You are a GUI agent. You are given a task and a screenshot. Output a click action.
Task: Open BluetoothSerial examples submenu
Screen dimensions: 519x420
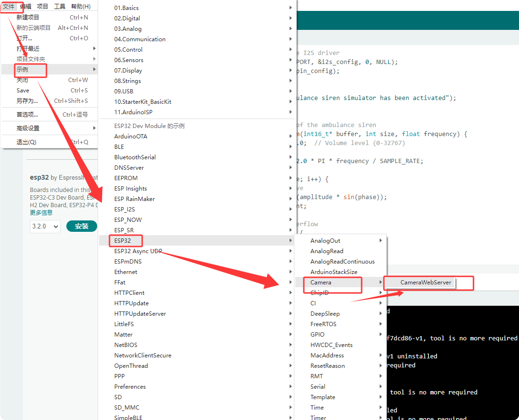click(198, 157)
